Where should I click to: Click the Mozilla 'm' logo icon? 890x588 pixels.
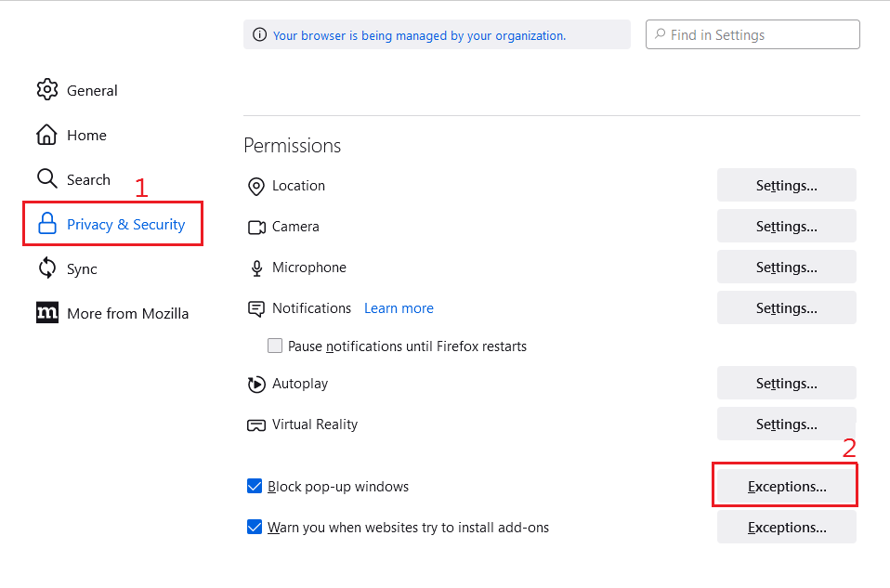tap(46, 313)
